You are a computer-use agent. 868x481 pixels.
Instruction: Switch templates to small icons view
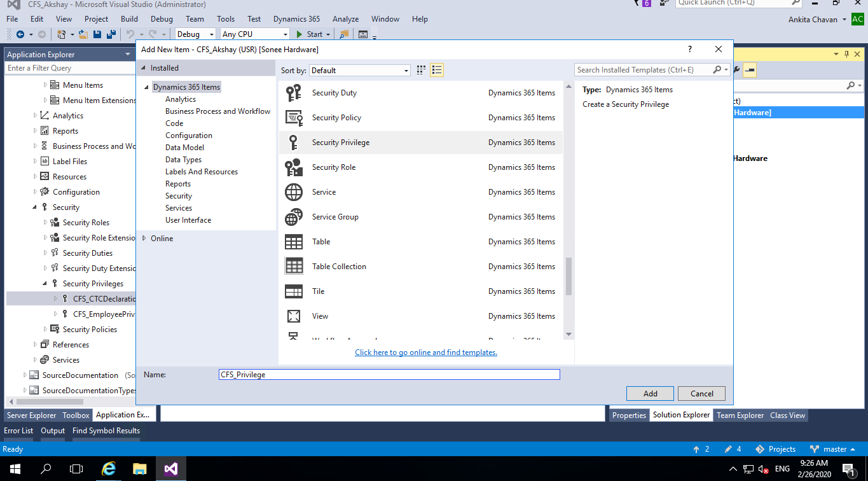click(421, 70)
